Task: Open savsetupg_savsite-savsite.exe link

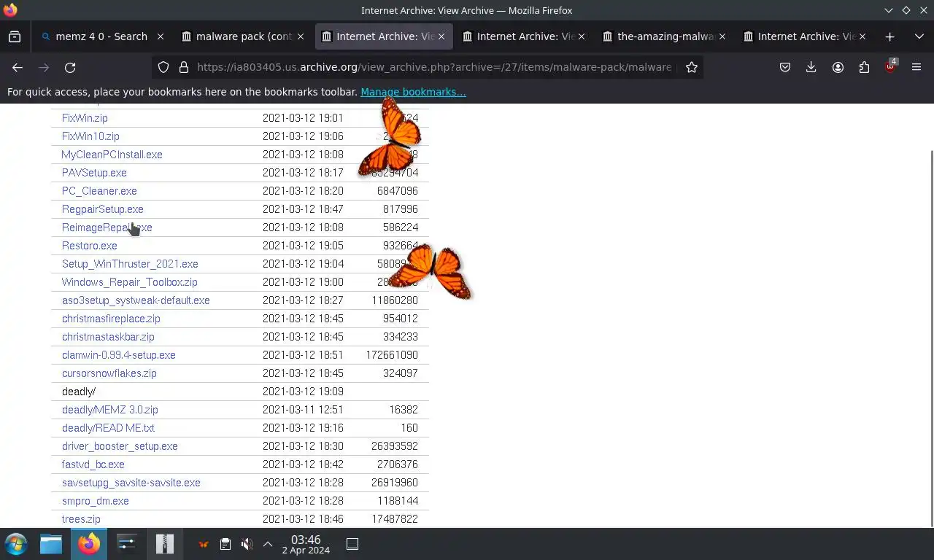Action: [x=131, y=483]
